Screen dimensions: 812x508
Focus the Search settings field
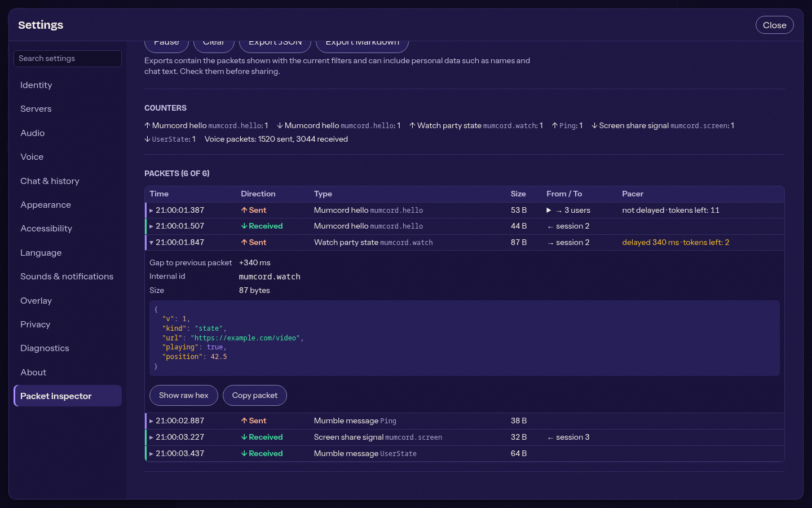(x=68, y=59)
